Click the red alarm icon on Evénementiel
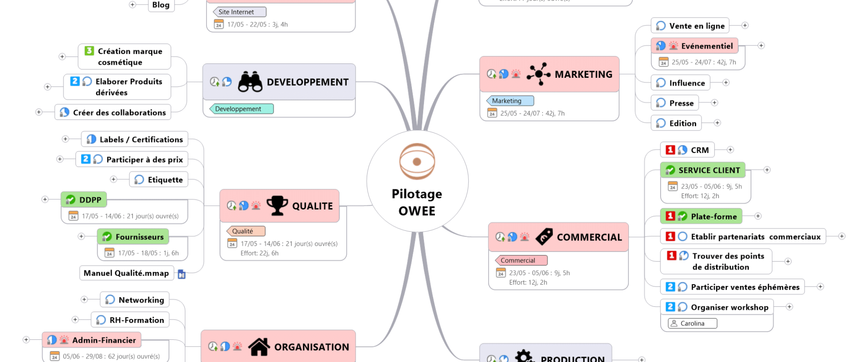This screenshot has height=362, width=868. coord(674,46)
